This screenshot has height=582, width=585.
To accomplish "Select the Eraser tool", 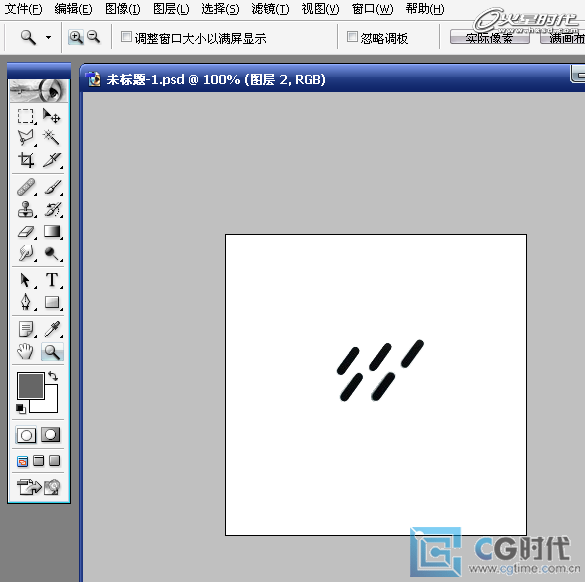I will point(26,231).
